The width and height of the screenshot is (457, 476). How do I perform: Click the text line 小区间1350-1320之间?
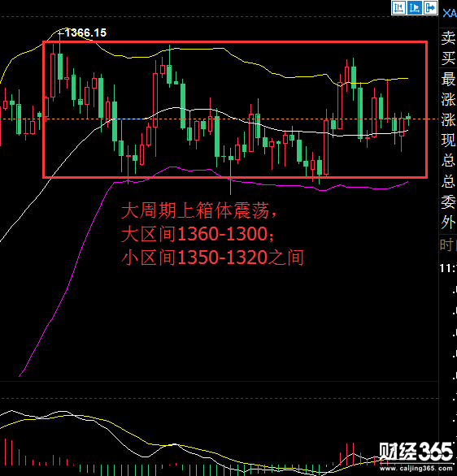point(212,257)
